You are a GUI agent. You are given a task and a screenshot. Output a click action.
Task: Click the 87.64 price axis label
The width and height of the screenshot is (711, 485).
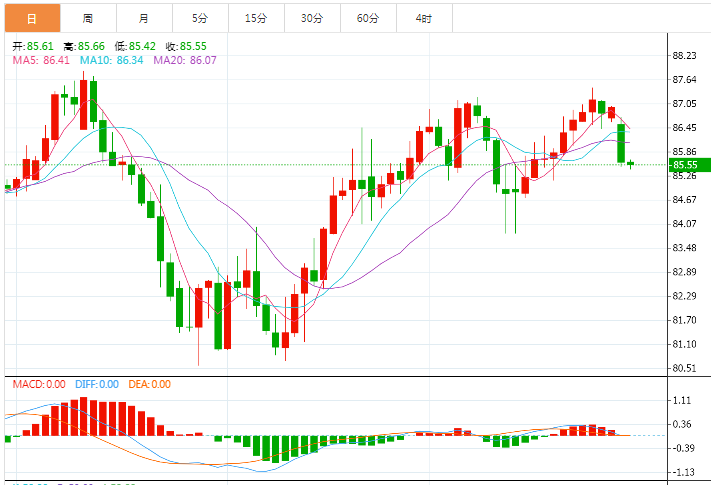click(685, 80)
